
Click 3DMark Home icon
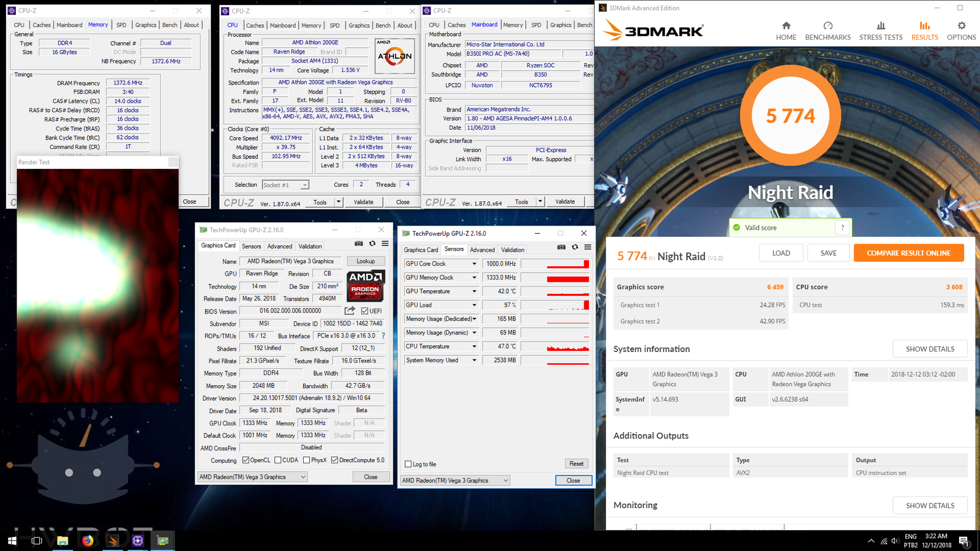point(786,31)
